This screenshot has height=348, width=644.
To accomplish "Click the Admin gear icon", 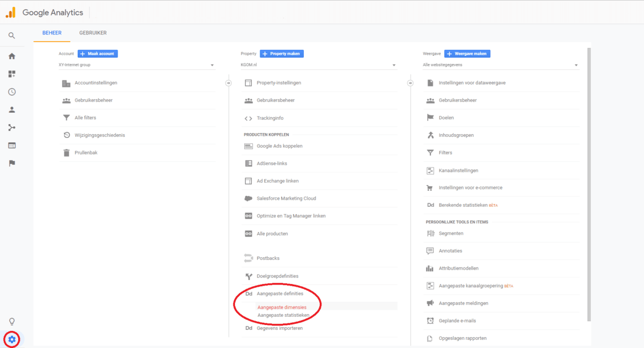I will point(12,339).
